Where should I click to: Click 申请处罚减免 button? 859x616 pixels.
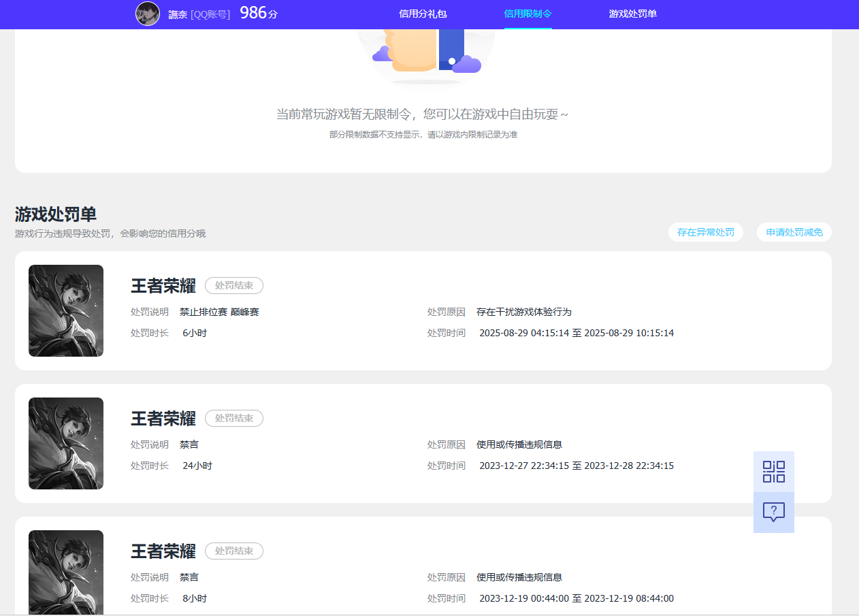794,232
